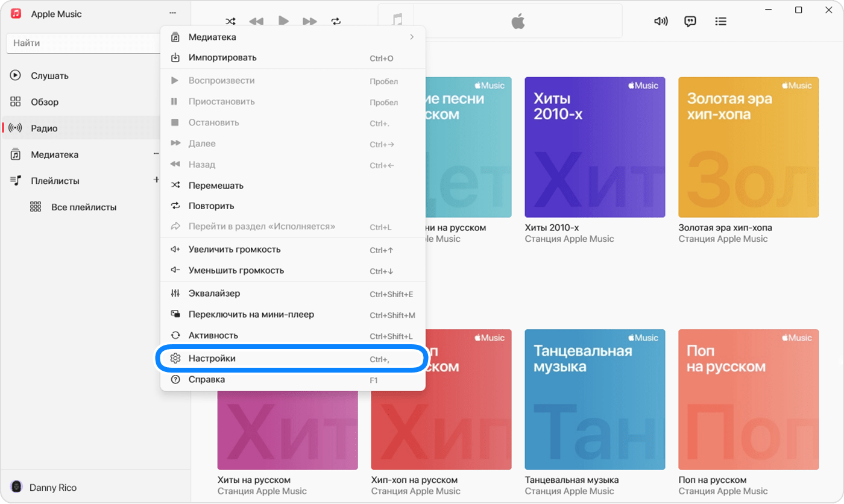Viewport: 844px width, 504px height.
Task: Click the shuffle icon in the playback bar
Action: pyautogui.click(x=230, y=21)
